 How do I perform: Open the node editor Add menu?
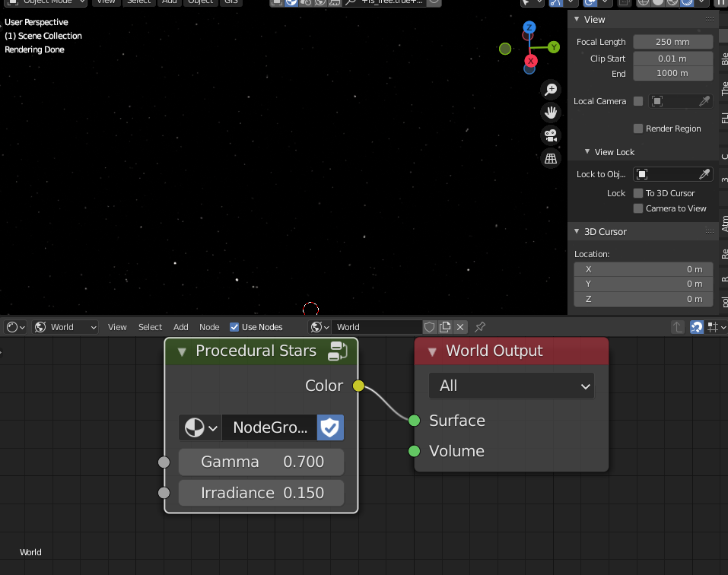[x=180, y=327]
